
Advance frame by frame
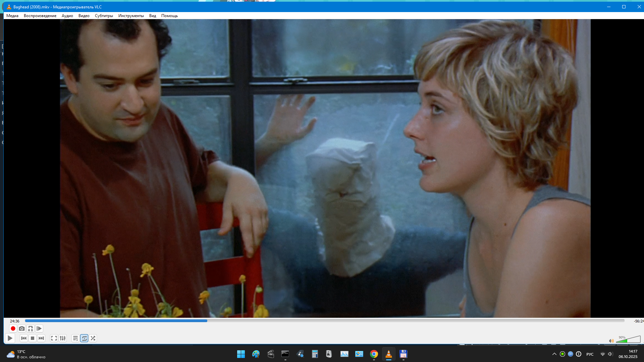tap(39, 328)
